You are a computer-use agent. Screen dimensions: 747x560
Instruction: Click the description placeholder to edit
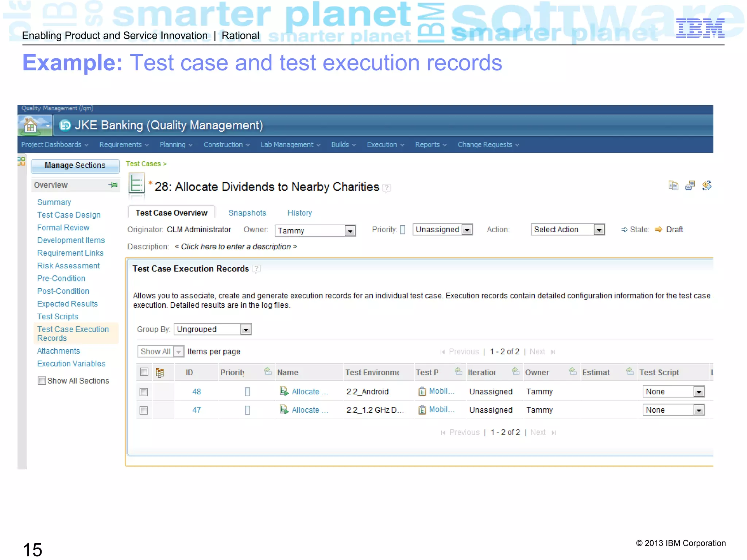(x=236, y=247)
